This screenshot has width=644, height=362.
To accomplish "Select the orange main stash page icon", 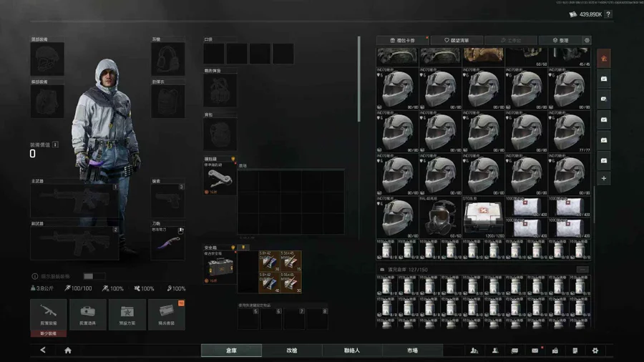I will tap(604, 58).
